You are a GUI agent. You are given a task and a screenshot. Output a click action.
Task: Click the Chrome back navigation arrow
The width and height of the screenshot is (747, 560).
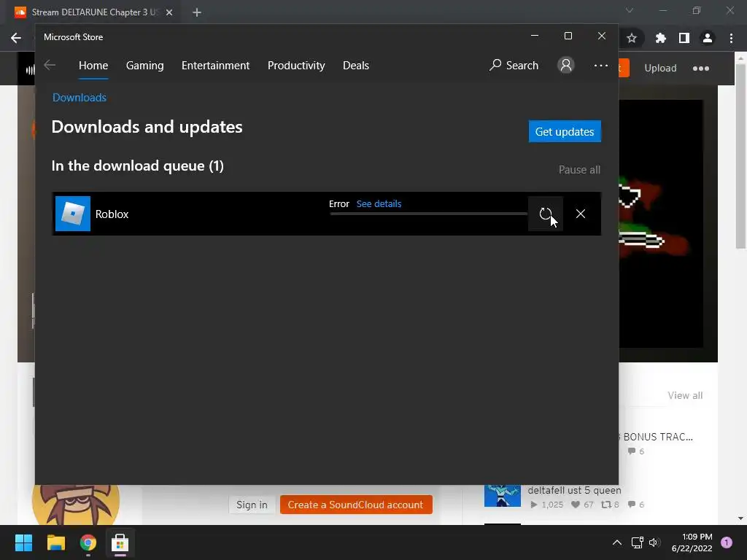[16, 38]
